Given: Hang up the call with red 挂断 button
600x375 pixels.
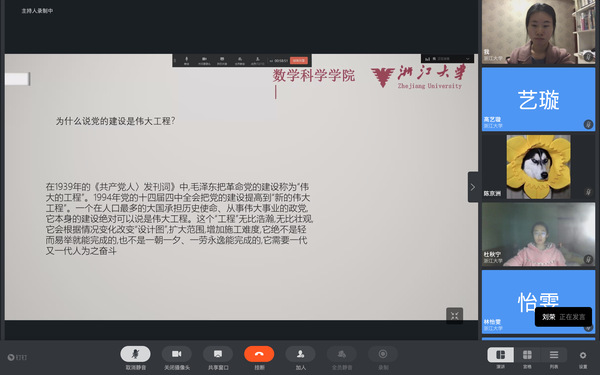Looking at the screenshot, I should (259, 354).
